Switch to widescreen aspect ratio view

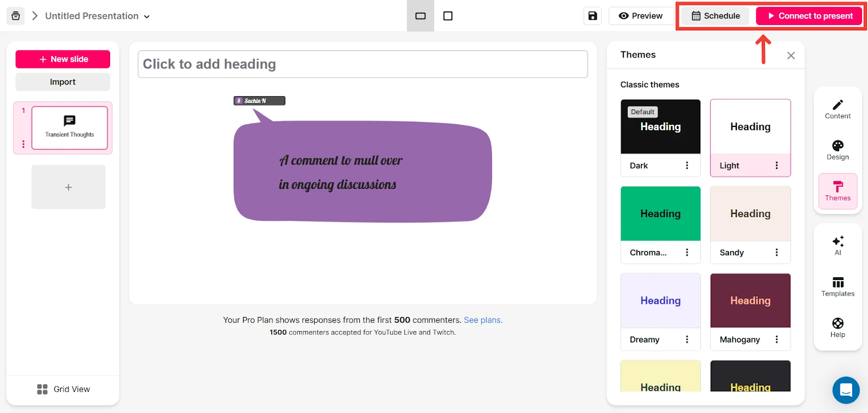[420, 16]
